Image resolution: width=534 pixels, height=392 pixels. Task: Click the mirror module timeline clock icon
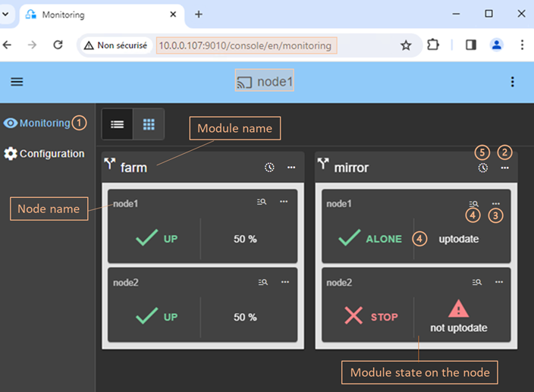pyautogui.click(x=483, y=168)
